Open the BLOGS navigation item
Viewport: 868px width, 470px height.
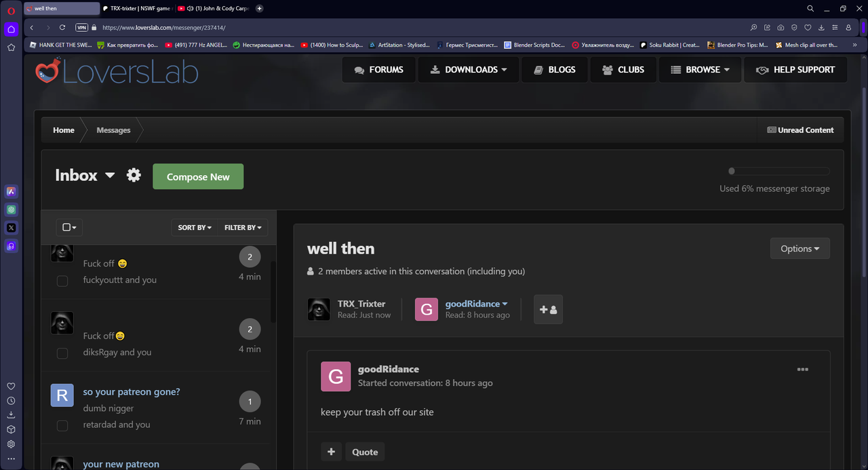point(554,69)
